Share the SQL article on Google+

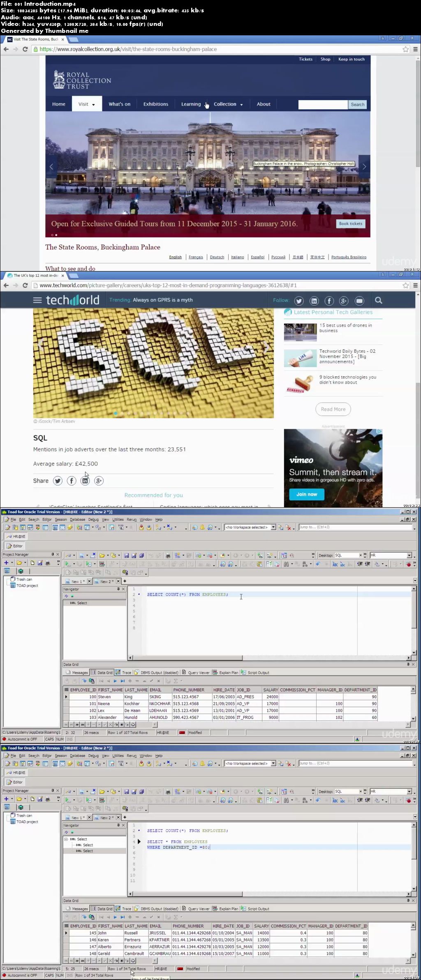(99, 481)
